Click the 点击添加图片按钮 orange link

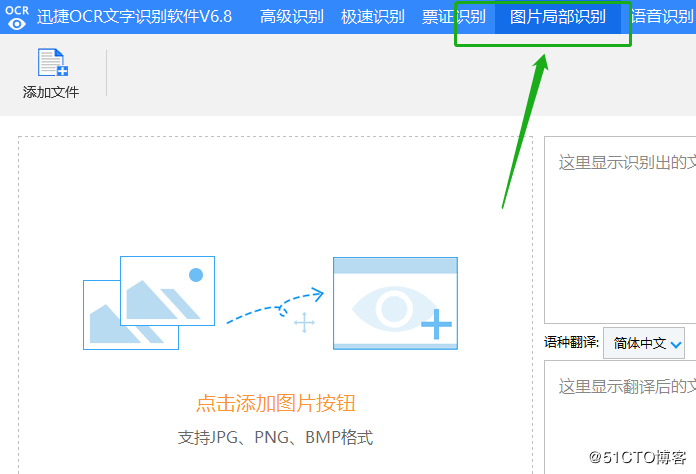pos(276,403)
